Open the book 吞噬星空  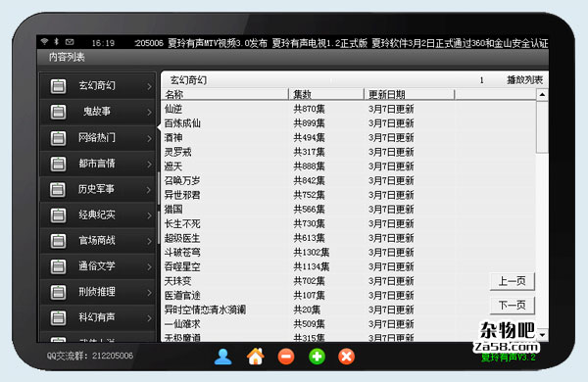click(182, 266)
